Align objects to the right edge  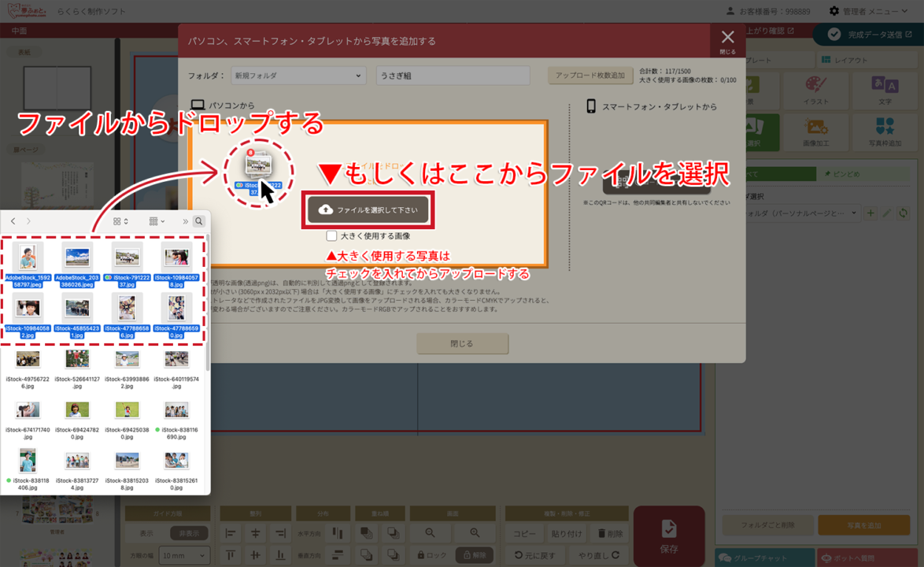pos(280,533)
